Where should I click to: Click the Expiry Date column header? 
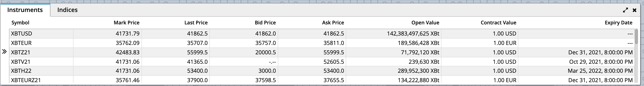coord(619,22)
